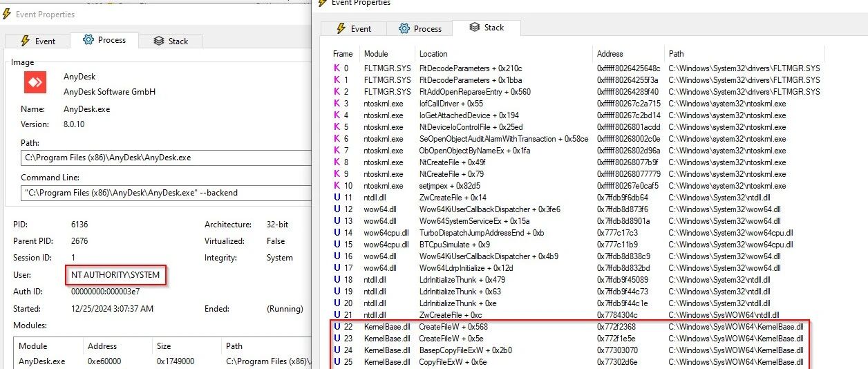
Task: Open Stack tab in left Event Properties window
Action: [x=171, y=41]
